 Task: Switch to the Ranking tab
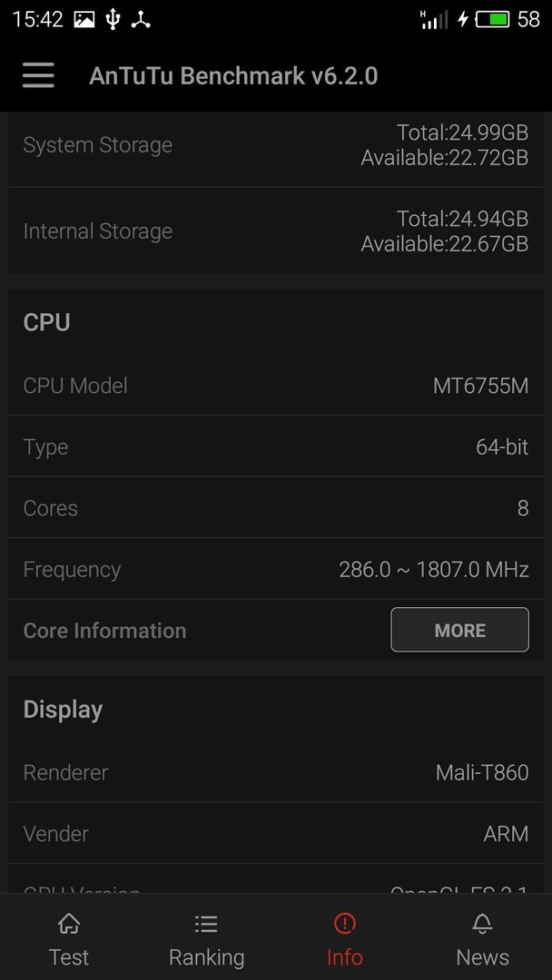206,936
